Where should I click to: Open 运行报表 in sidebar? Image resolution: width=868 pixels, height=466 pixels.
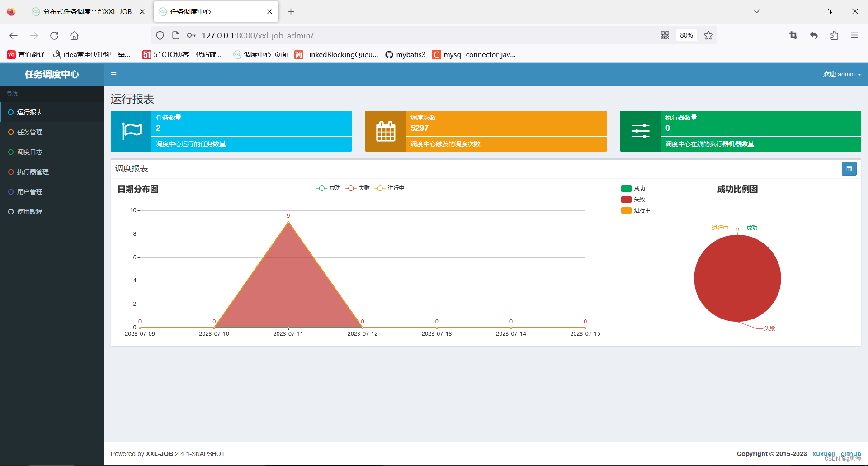52,112
